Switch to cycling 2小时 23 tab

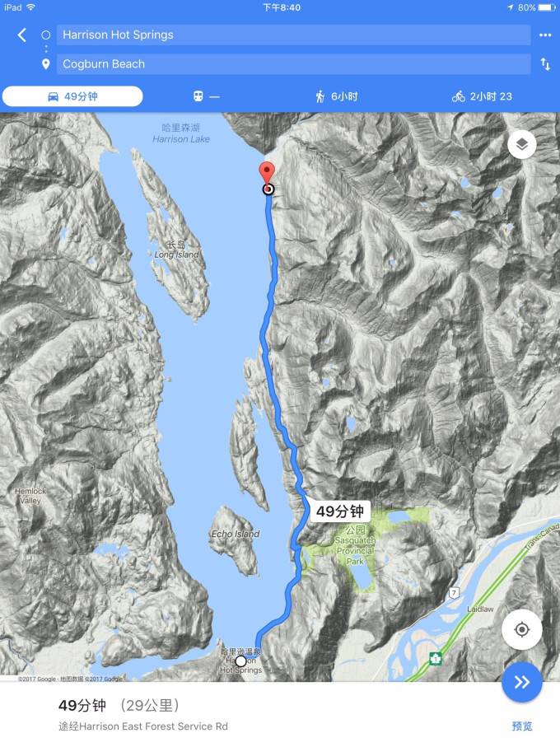(482, 96)
